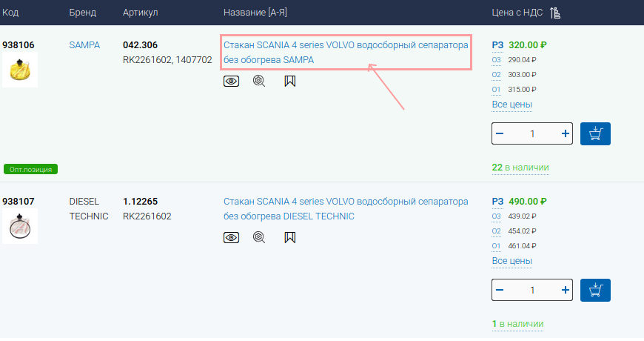
Task: Click the product code 938107
Action: pos(18,201)
